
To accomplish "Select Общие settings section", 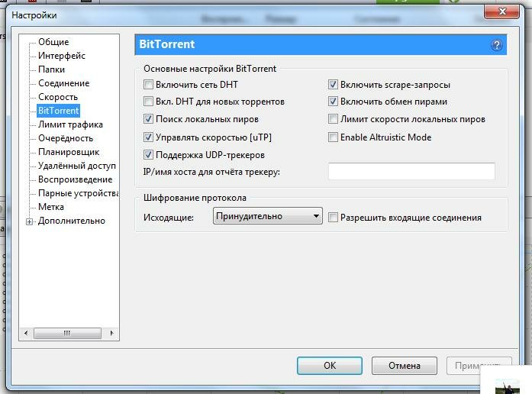I will (53, 42).
